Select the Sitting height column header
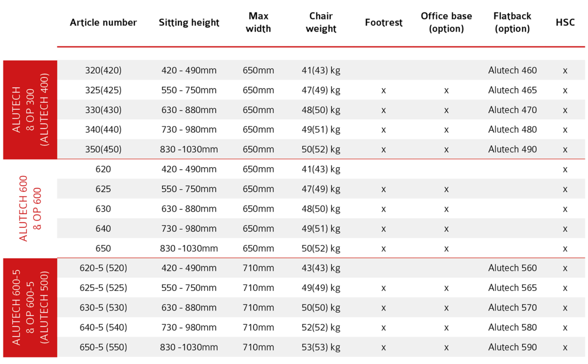588x364 pixels. [x=189, y=23]
